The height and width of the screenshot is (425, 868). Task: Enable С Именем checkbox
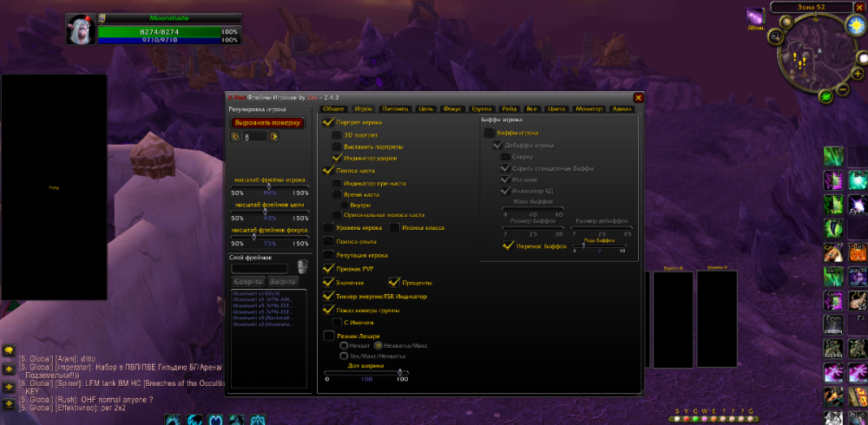[337, 323]
